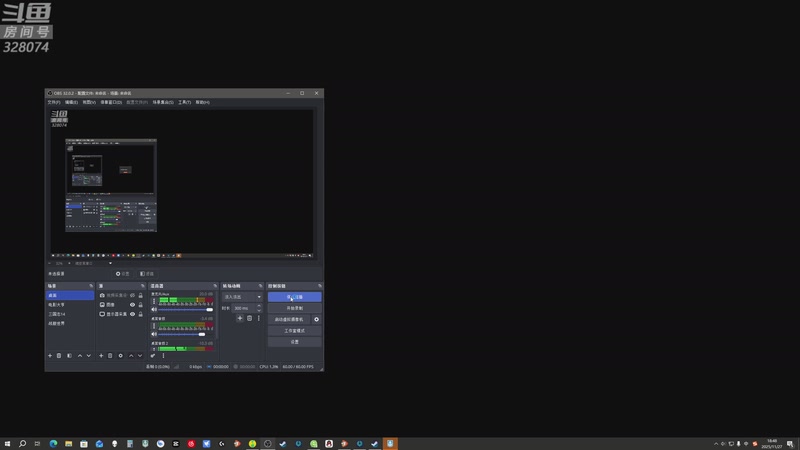Screen dimensions: 800x450
Task: Open scene filters icon in Scenes panel
Action: click(x=69, y=356)
